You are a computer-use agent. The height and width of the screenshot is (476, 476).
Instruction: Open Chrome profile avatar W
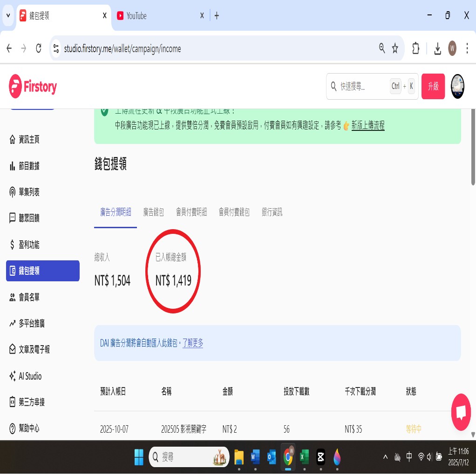click(x=452, y=48)
